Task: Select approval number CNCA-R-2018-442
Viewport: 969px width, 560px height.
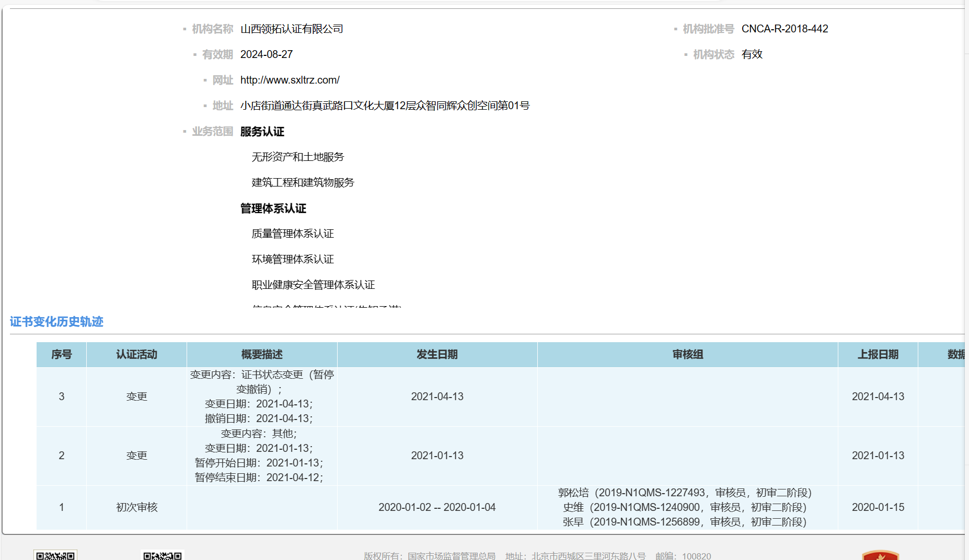Action: (785, 29)
